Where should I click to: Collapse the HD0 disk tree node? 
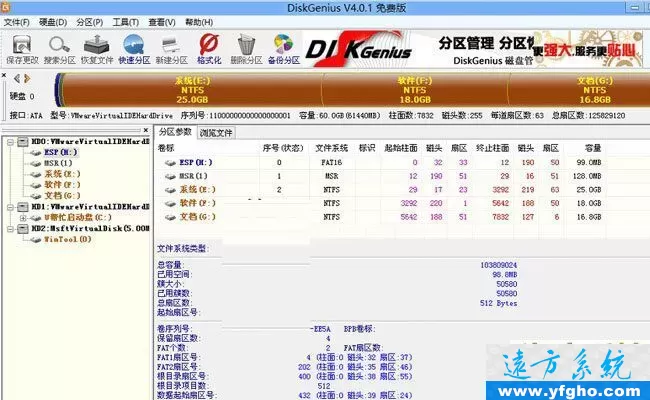click(x=8, y=142)
